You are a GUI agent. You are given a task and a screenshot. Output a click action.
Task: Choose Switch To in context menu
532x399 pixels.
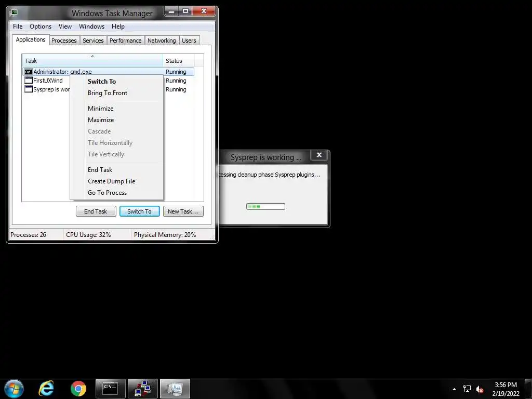pos(117,82)
